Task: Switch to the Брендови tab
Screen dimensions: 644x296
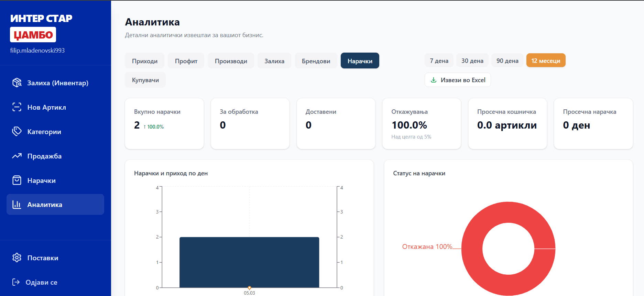Action: click(x=316, y=61)
